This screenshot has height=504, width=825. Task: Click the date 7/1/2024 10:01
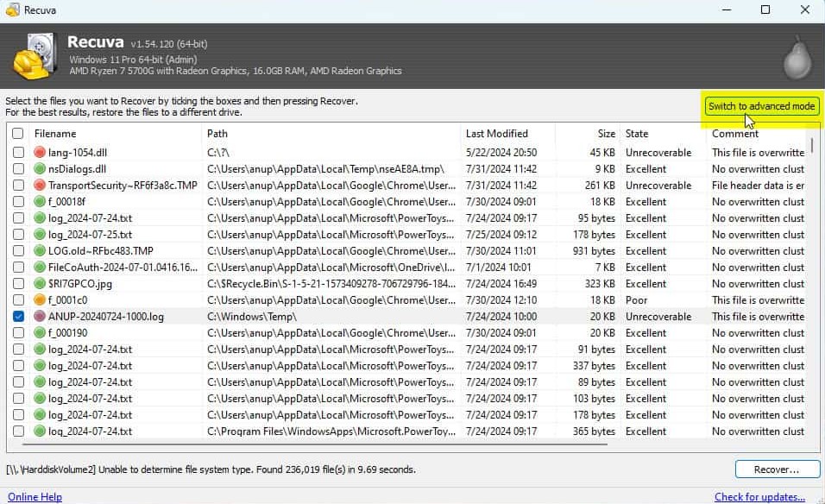point(498,268)
